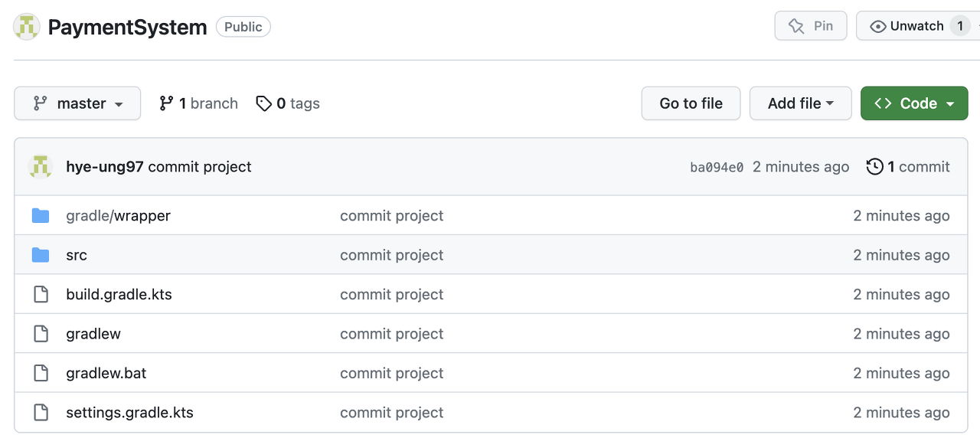This screenshot has height=448, width=980.
Task: Click the PaymentSystem repository avatar icon
Action: [27, 27]
